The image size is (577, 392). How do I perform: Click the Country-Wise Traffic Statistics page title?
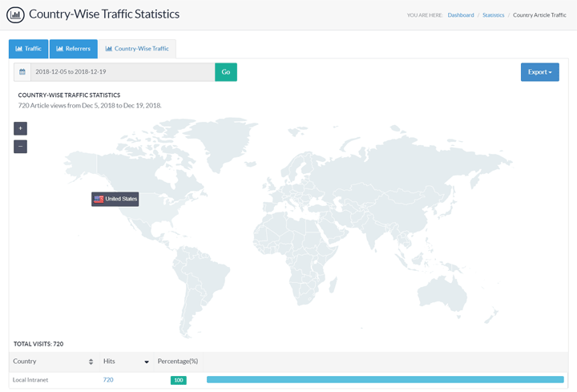104,14
